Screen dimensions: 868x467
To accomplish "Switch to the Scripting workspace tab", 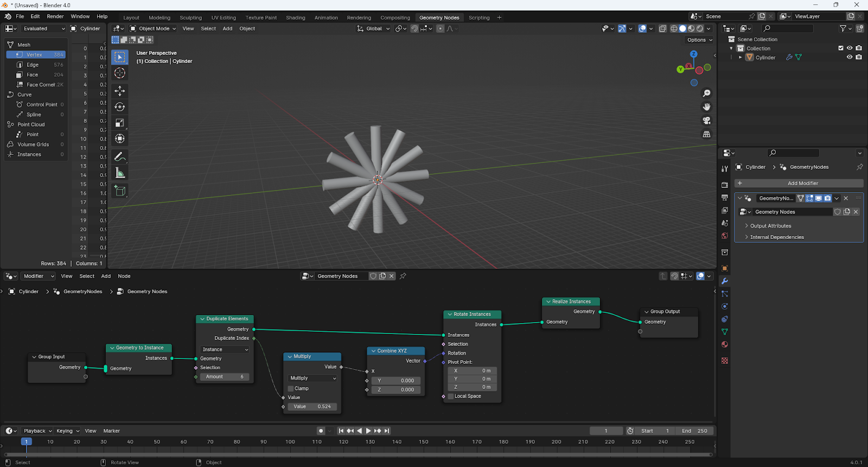I will point(479,17).
